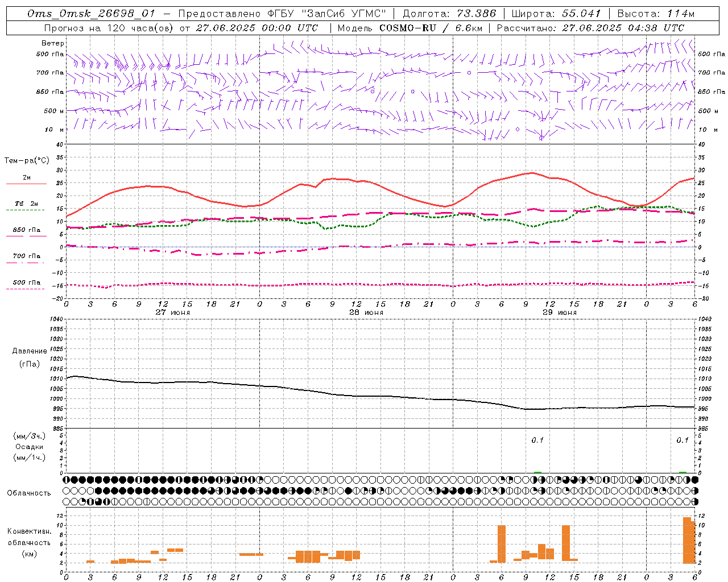This screenshot has height=582, width=728.
Task: Click the '(гПа)' unit label under Давление
Action: click(30, 364)
